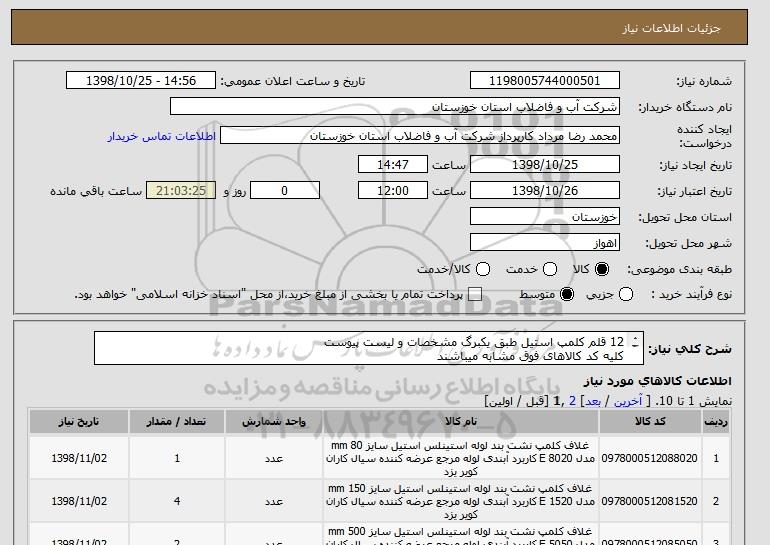Click column header تعداد / مقدار
The image size is (770, 545).
[x=177, y=421]
